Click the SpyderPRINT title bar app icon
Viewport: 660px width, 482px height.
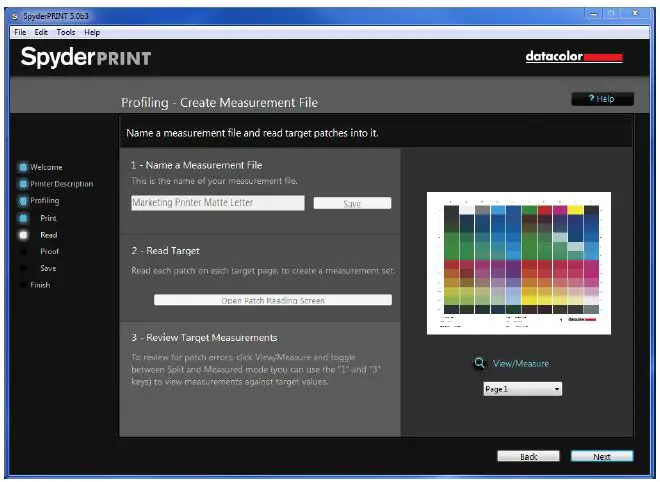pyautogui.click(x=15, y=16)
